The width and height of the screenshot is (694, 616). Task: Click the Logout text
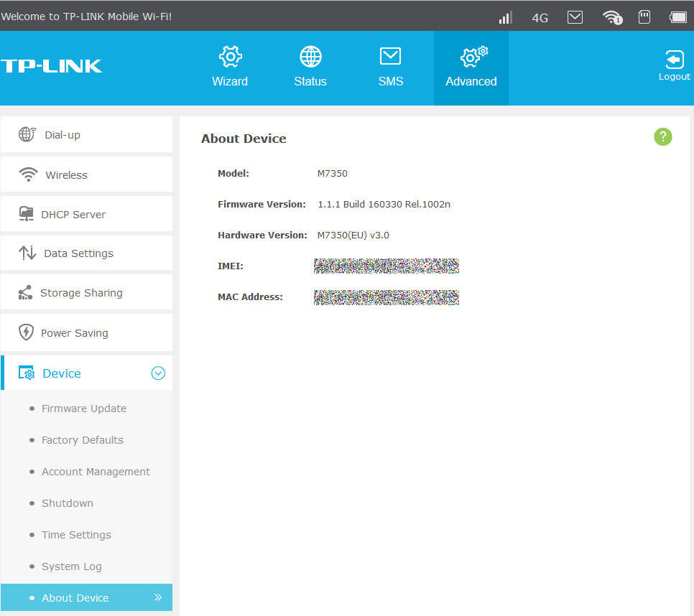[x=674, y=77]
